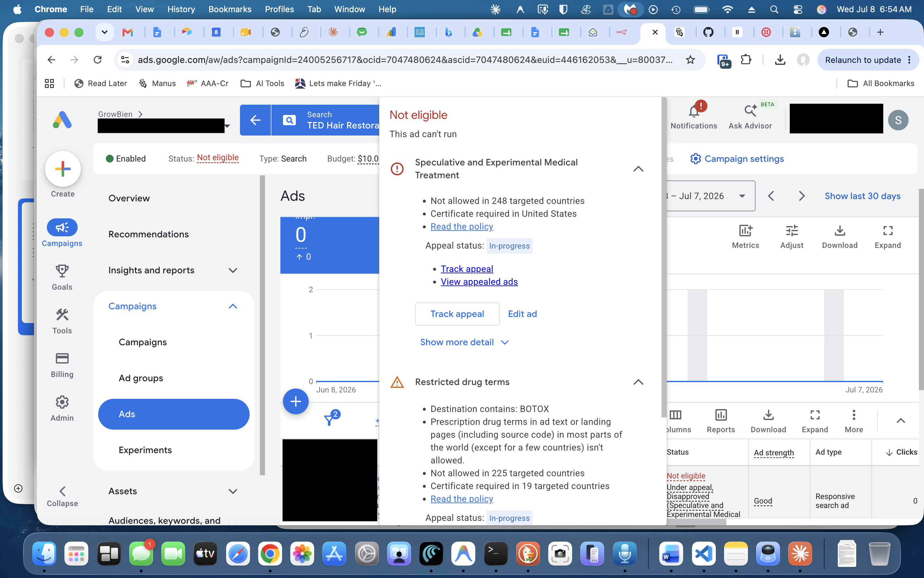Open account selector dropdown arrow

tap(227, 126)
